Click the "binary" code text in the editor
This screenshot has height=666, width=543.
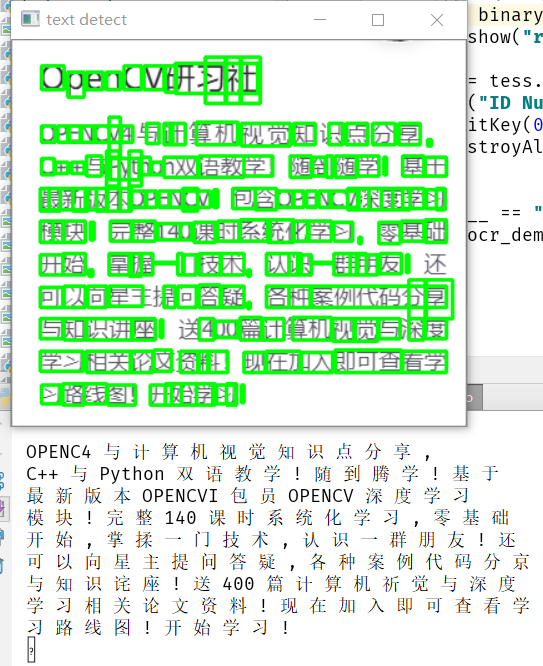pos(510,15)
